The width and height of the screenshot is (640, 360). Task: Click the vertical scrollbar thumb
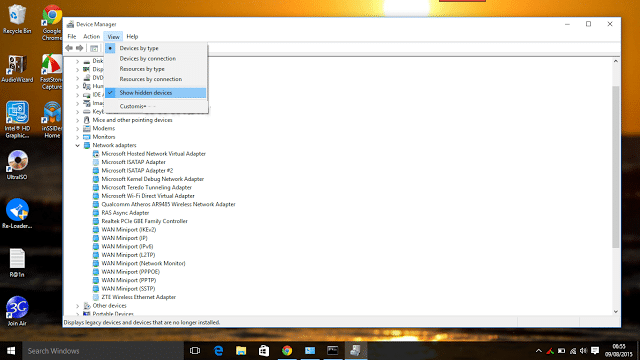coord(616,167)
